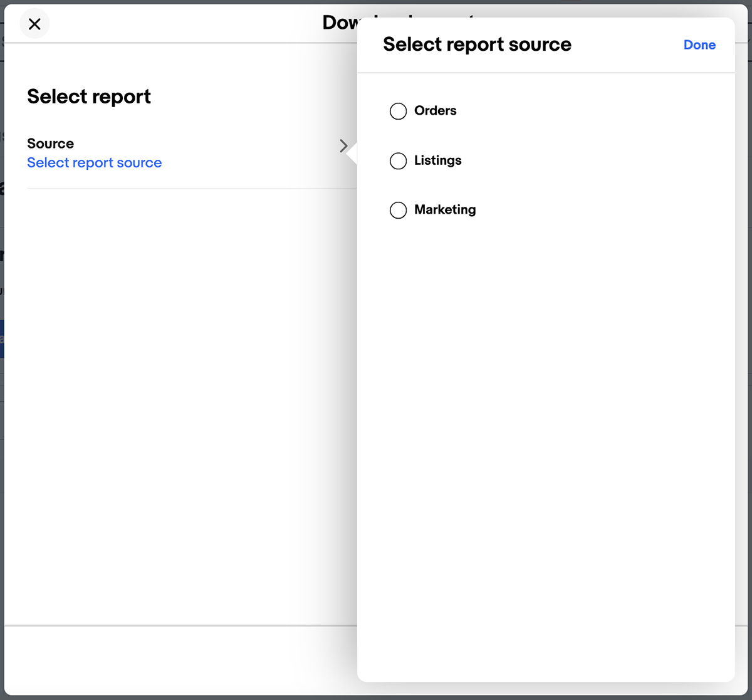The height and width of the screenshot is (700, 752).
Task: Click the Download report title bar
Action: pyautogui.click(x=342, y=22)
